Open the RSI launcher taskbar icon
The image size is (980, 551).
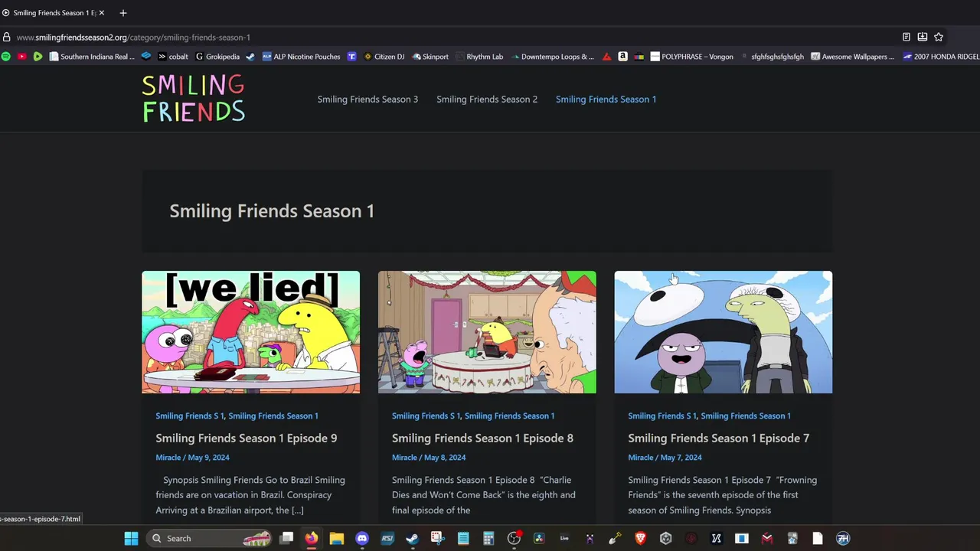[x=387, y=538]
